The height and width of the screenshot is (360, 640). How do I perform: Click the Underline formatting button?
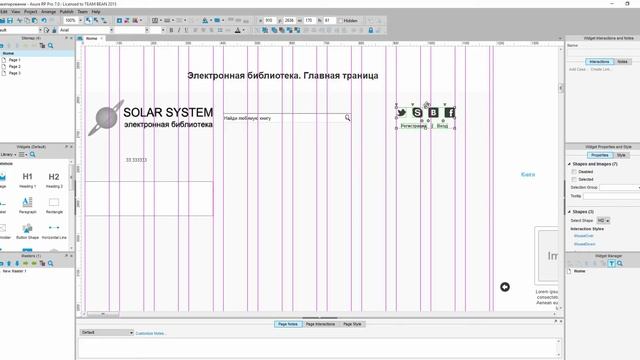(187, 30)
